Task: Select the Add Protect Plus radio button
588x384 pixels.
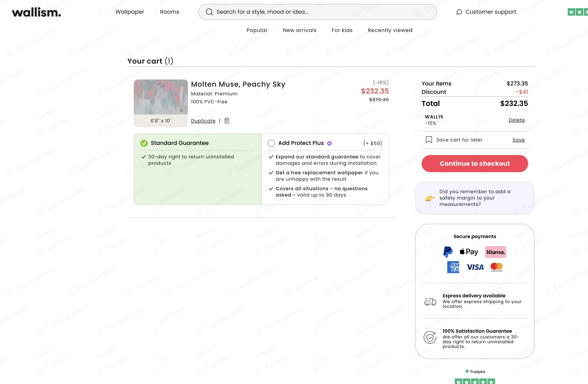Action: 271,143
